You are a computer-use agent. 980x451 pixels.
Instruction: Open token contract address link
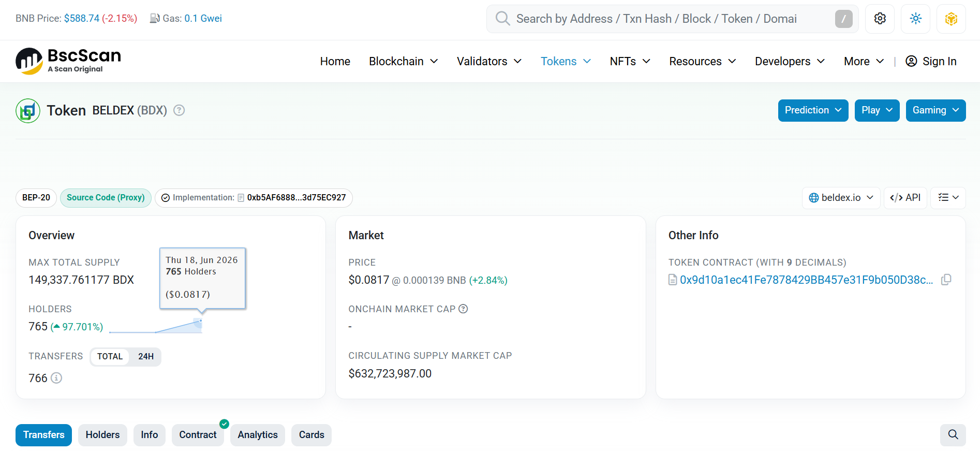click(807, 280)
